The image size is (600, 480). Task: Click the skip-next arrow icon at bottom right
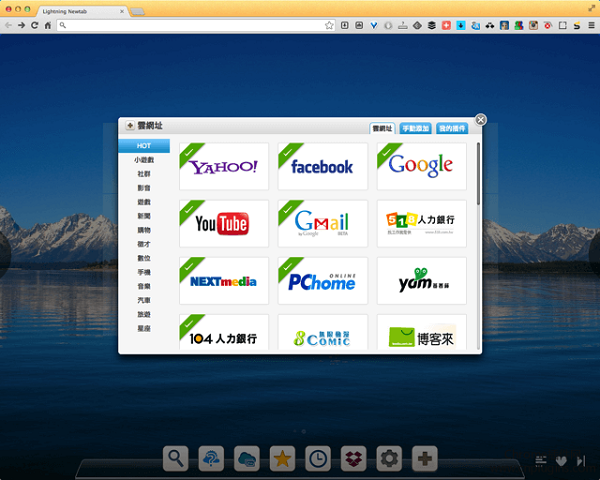[581, 461]
